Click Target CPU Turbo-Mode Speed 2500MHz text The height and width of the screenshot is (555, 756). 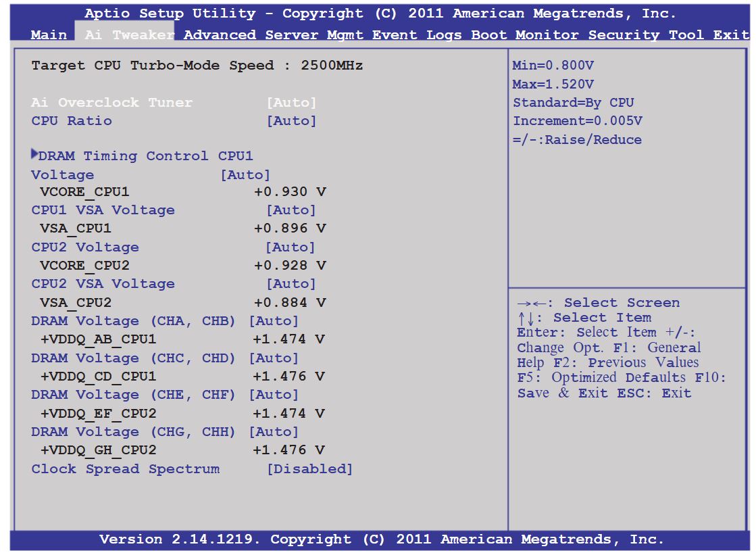tap(197, 65)
